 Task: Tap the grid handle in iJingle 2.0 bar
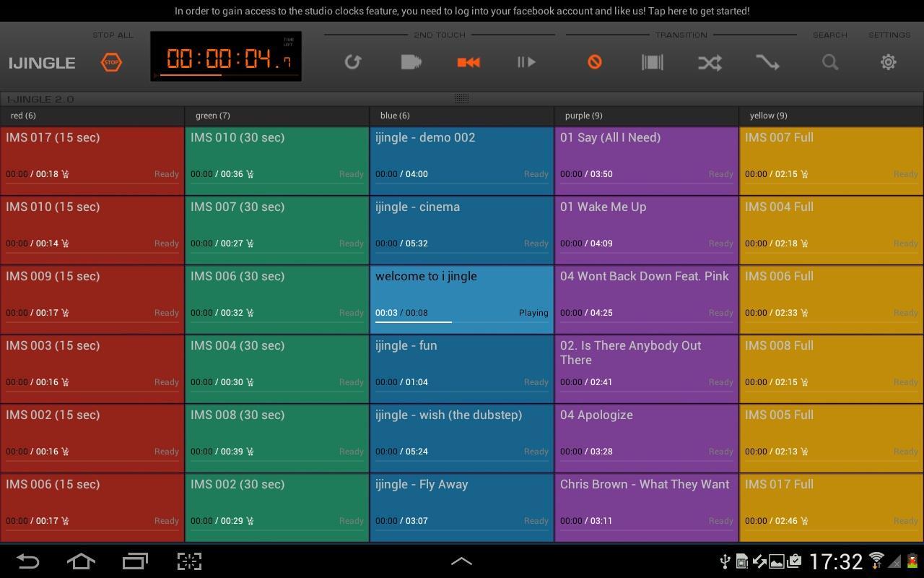(462, 98)
